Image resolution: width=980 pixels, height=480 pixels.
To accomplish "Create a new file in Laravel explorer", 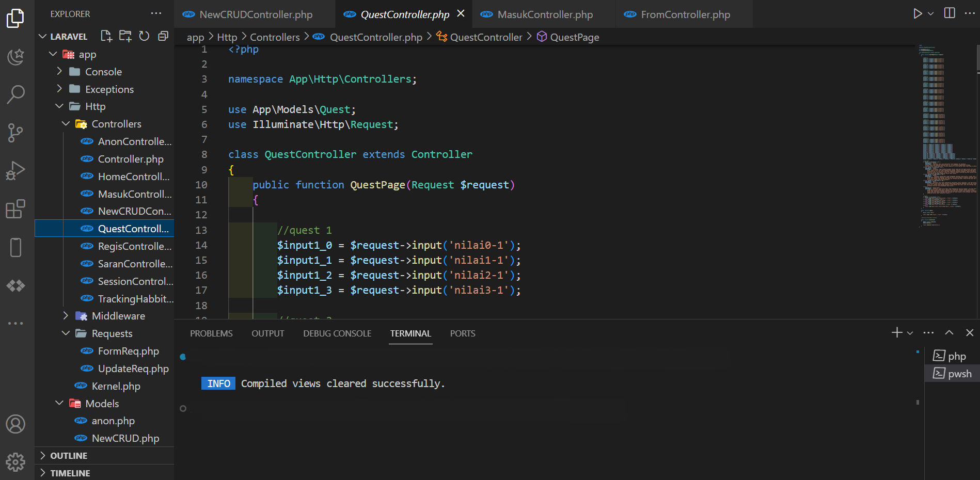I will click(x=106, y=36).
